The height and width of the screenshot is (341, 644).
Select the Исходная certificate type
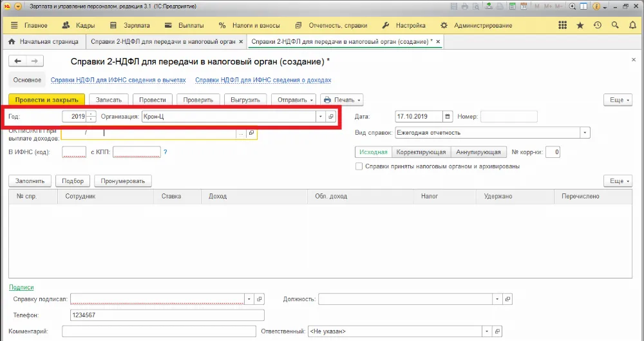374,152
